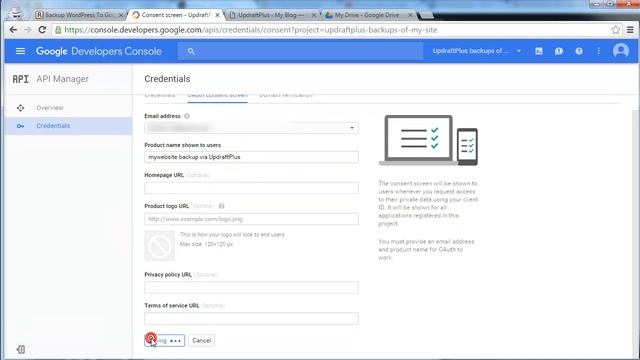Open a new browser tab
The height and width of the screenshot is (360, 640).
[426, 16]
